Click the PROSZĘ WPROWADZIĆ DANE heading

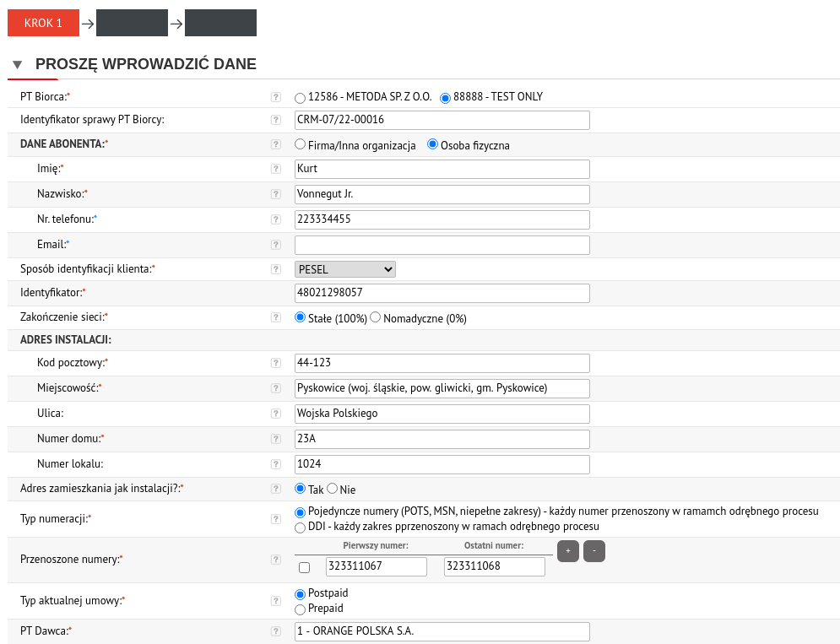[146, 64]
